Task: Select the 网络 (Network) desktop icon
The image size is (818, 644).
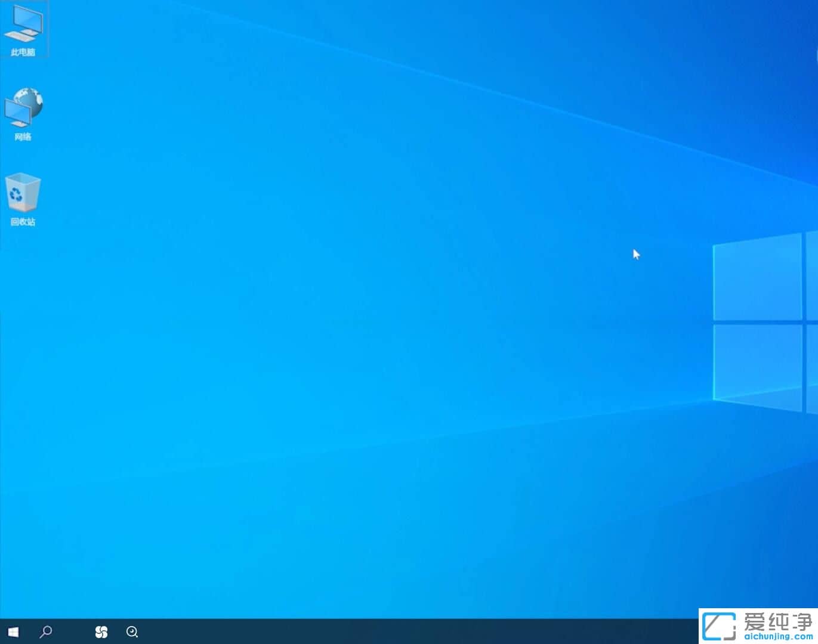Action: tap(24, 110)
